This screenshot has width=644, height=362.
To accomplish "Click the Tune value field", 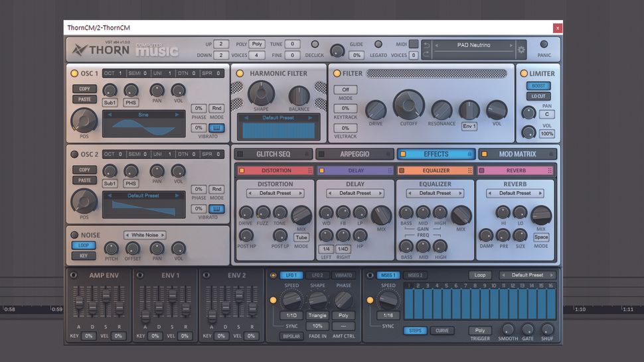I will [x=292, y=44].
